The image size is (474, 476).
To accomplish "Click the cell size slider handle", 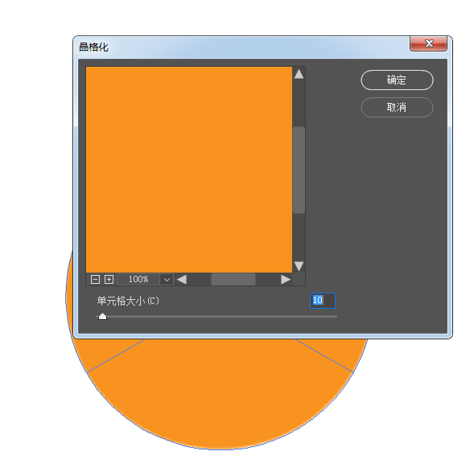I will pyautogui.click(x=103, y=317).
